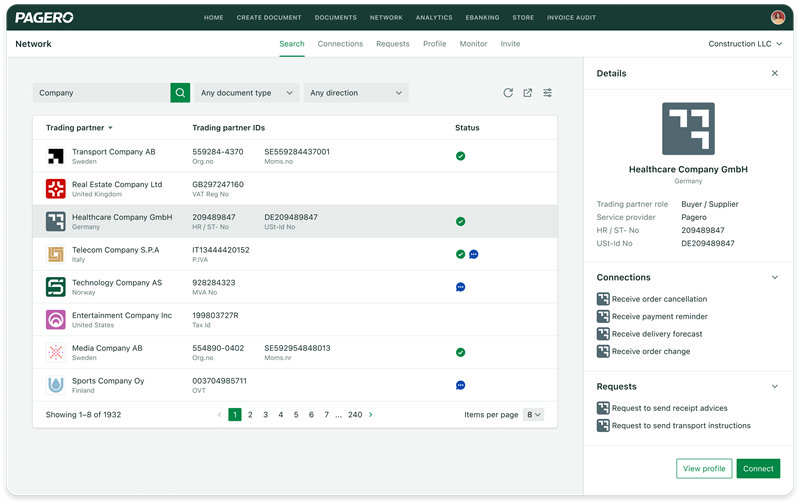Screen dimensions: 800x504
Task: Go to page 3 of results
Action: (265, 414)
